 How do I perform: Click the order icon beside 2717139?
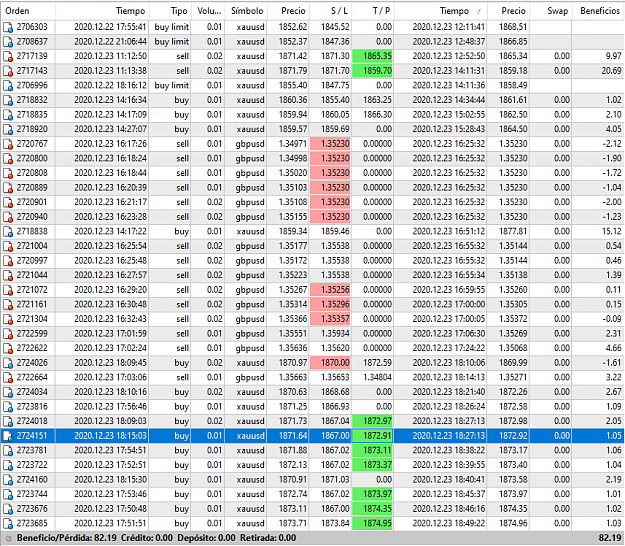8,56
